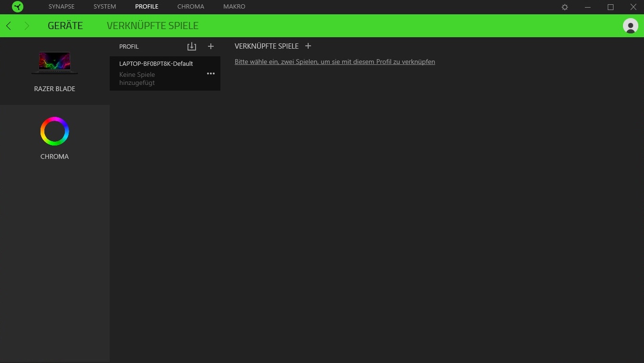
Task: Maximize the Razer Synapse window
Action: 611,7
